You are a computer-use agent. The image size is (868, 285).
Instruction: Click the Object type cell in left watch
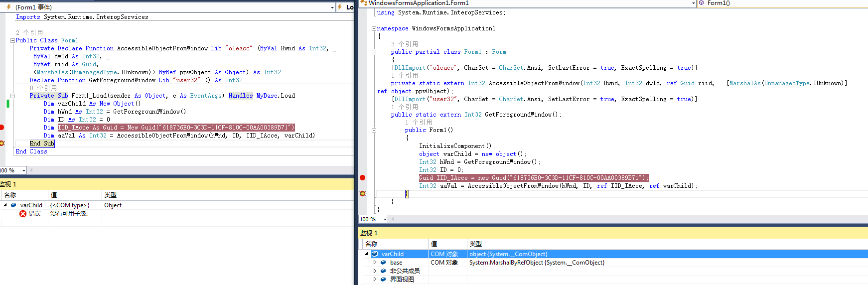113,205
